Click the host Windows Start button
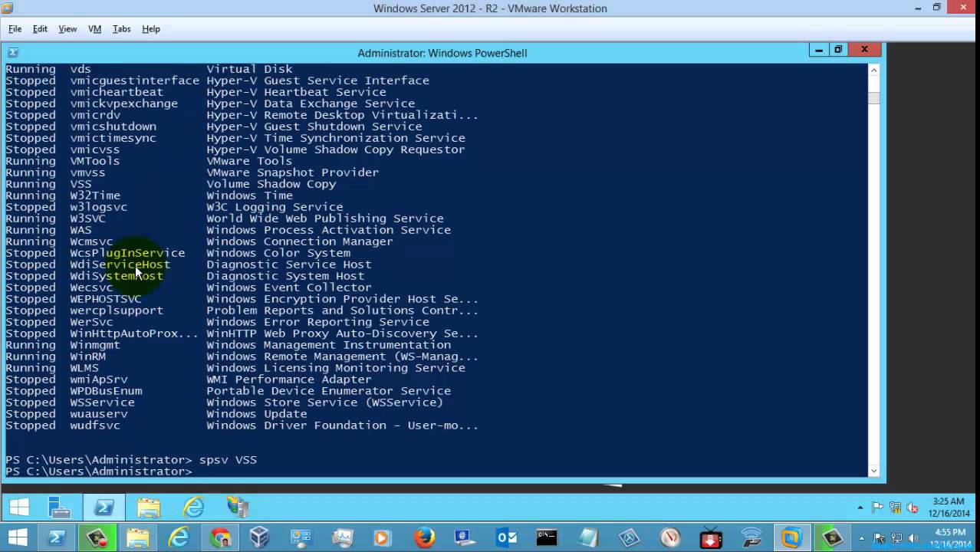 [18, 538]
